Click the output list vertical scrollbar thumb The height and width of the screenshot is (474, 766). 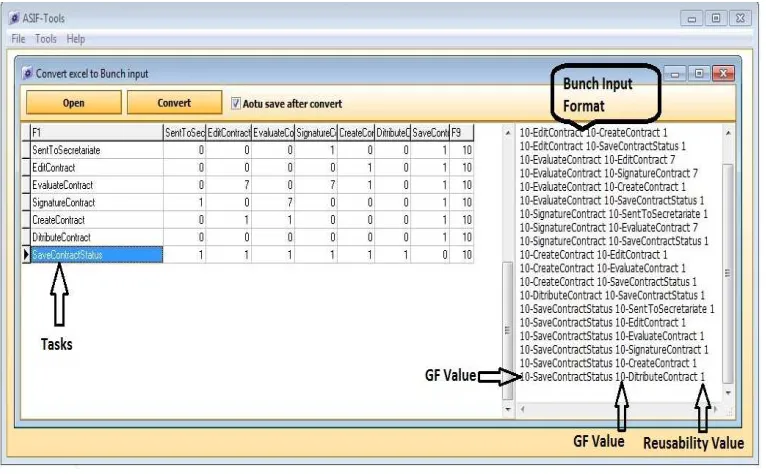tap(728, 274)
